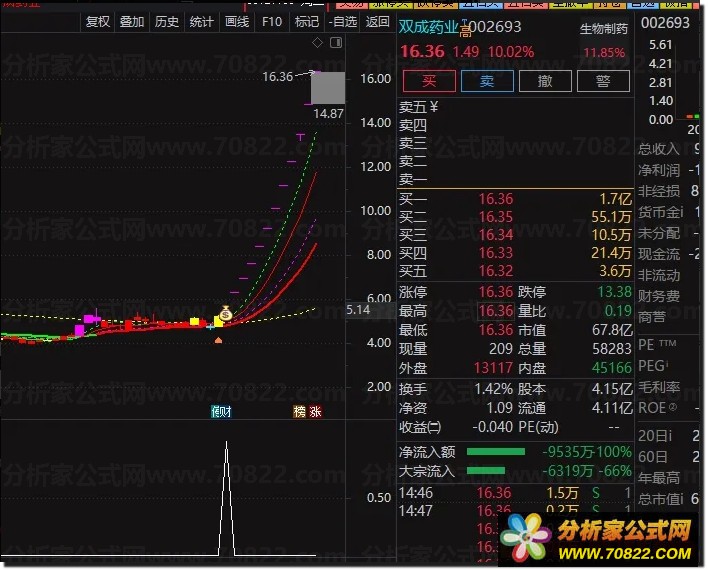The image size is (708, 570).
Task: Click the 复权 toolbar button
Action: point(98,22)
